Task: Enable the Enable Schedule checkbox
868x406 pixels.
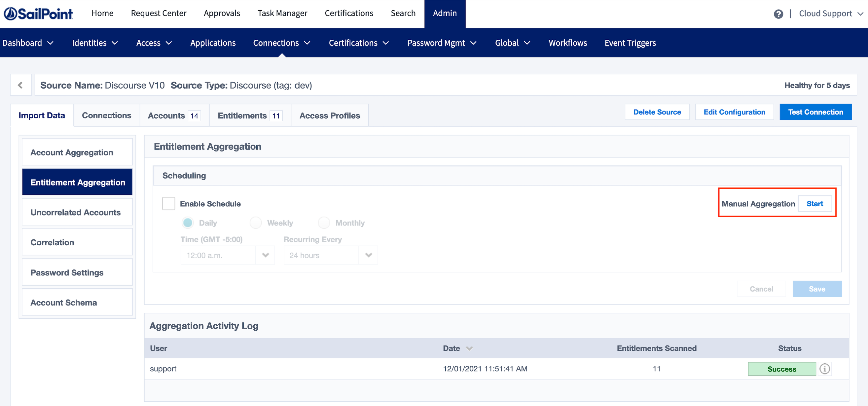Action: 168,203
